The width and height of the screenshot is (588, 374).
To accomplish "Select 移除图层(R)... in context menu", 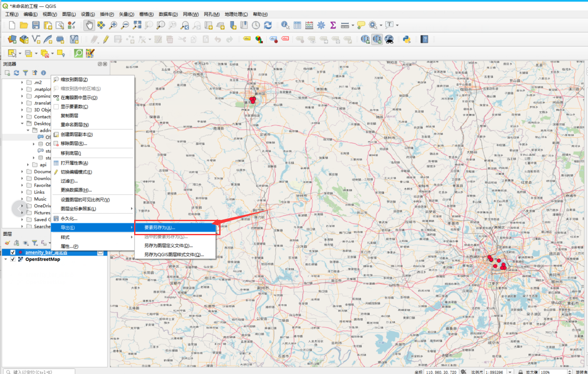I will pos(93,143).
